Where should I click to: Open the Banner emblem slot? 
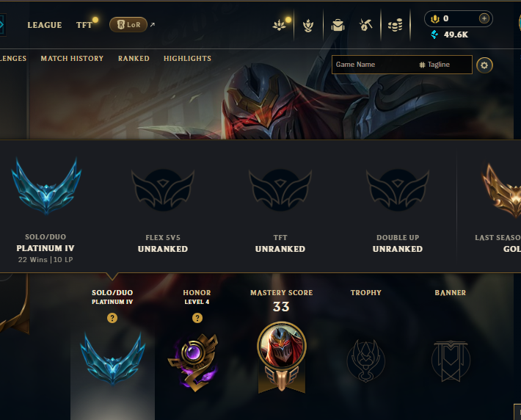pyautogui.click(x=451, y=361)
